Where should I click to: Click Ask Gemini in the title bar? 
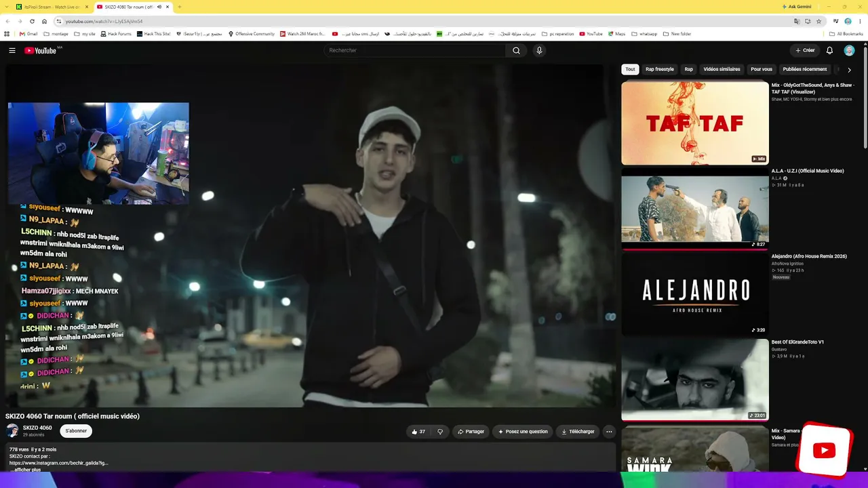click(796, 7)
